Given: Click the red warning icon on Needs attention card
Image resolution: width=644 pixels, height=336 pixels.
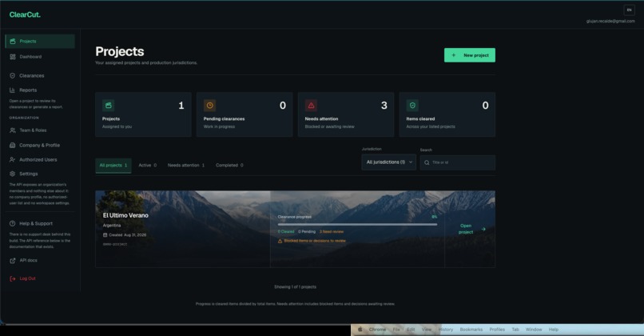Looking at the screenshot, I should click(312, 106).
